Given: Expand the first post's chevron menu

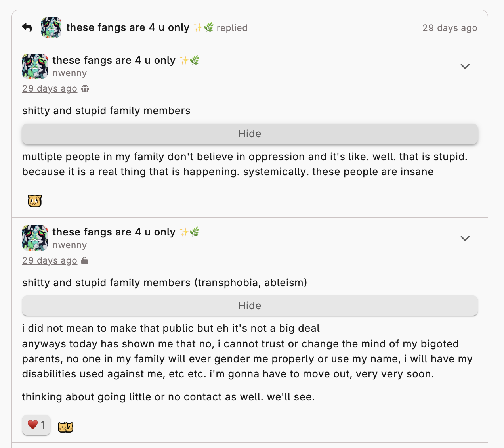Looking at the screenshot, I should pyautogui.click(x=465, y=66).
